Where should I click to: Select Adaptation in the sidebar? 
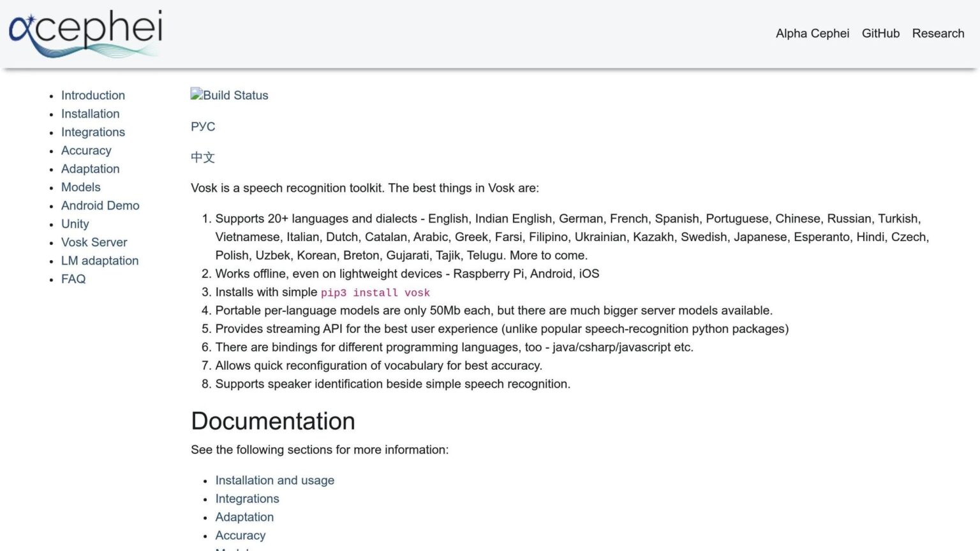click(91, 169)
